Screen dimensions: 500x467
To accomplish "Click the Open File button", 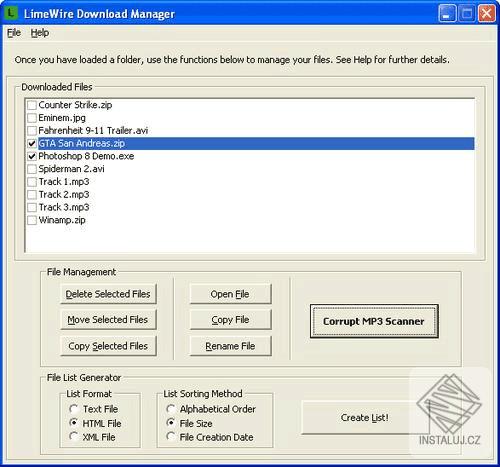I will coord(230,294).
